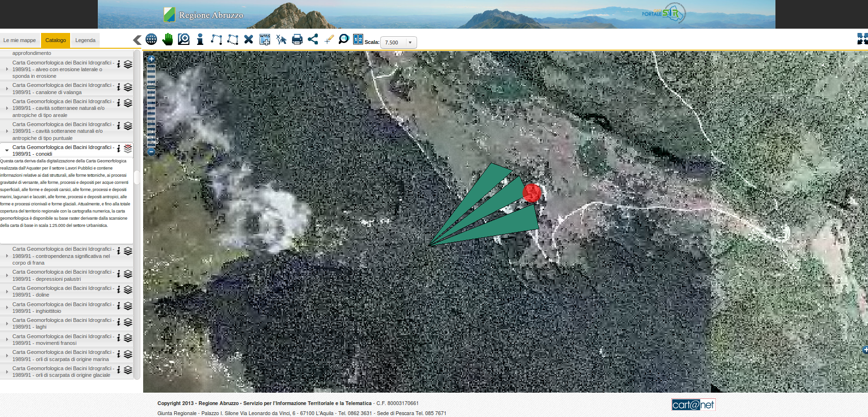Screen dimensions: 868x417
Task: Open the Scala scale dropdown
Action: tap(409, 43)
